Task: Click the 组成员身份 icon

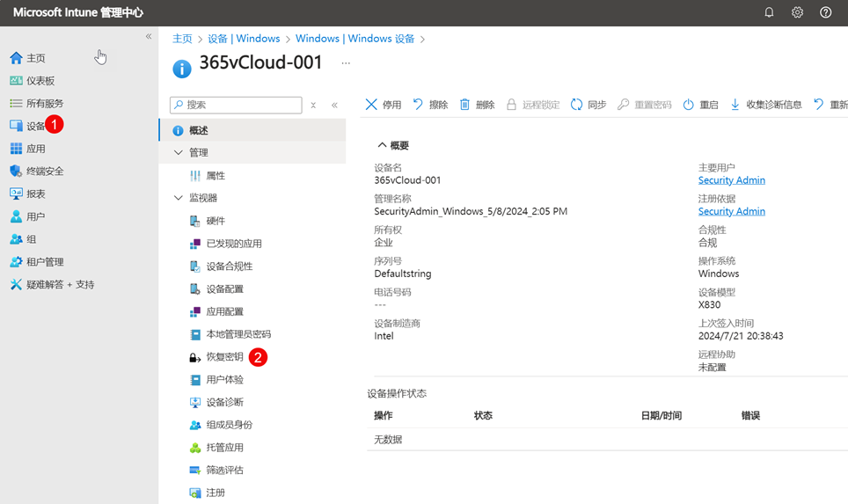Action: 194,425
